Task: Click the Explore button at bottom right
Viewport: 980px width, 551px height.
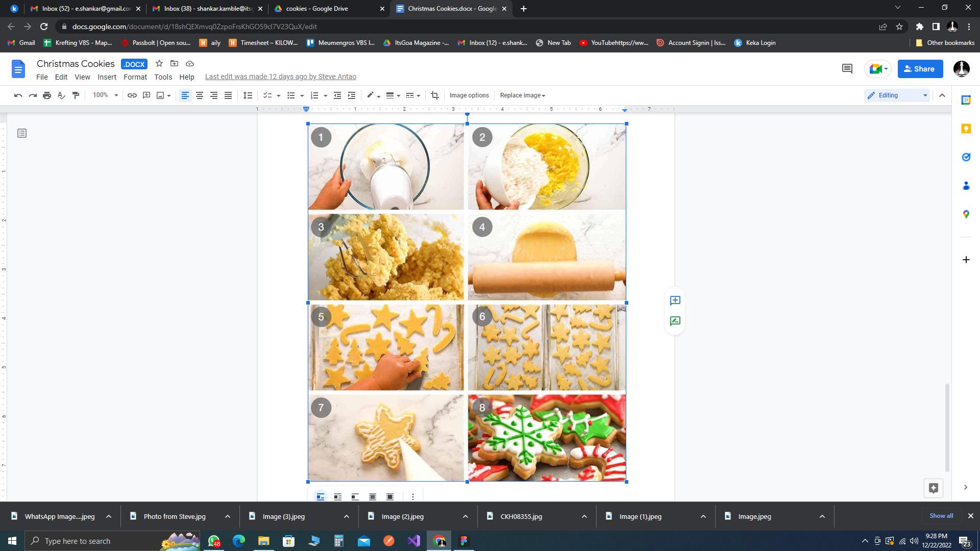Action: click(x=933, y=488)
